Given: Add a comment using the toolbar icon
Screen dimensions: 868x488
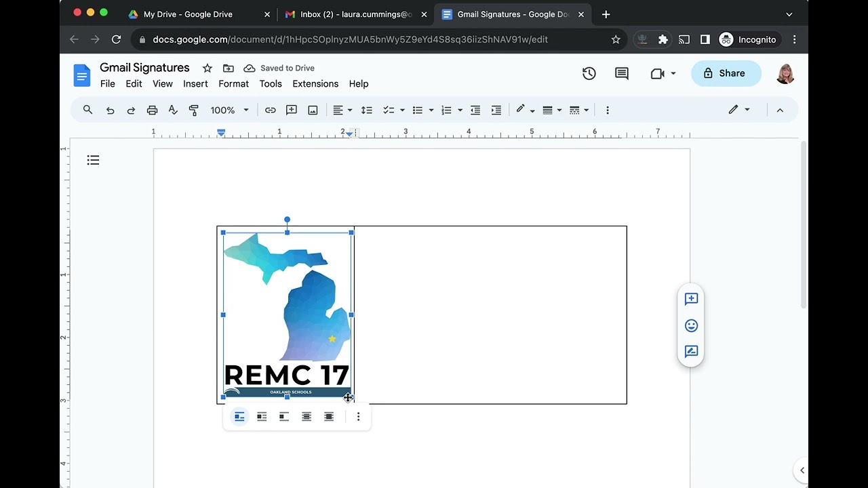Looking at the screenshot, I should pyautogui.click(x=292, y=110).
